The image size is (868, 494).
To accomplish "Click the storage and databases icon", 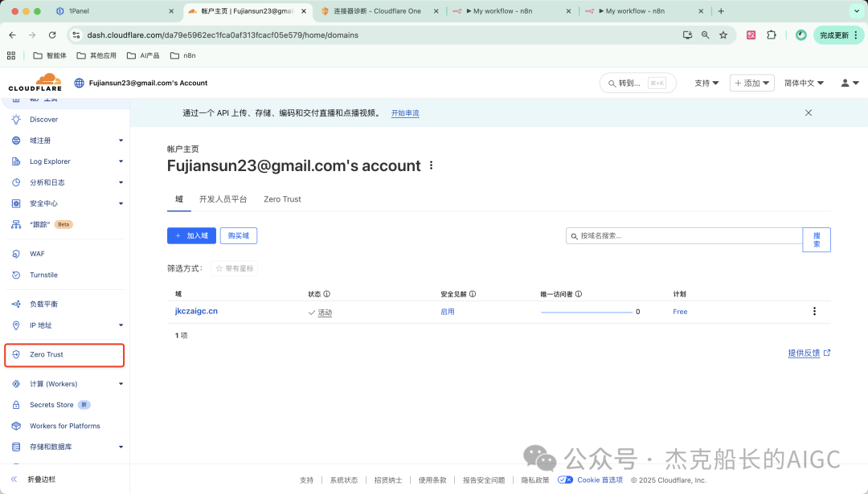I will [x=16, y=447].
